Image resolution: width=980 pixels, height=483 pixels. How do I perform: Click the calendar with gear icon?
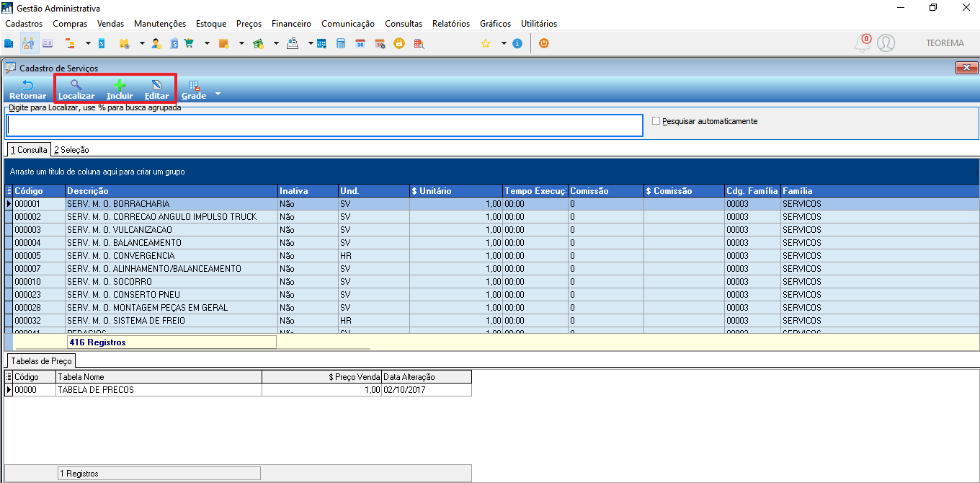tap(380, 43)
